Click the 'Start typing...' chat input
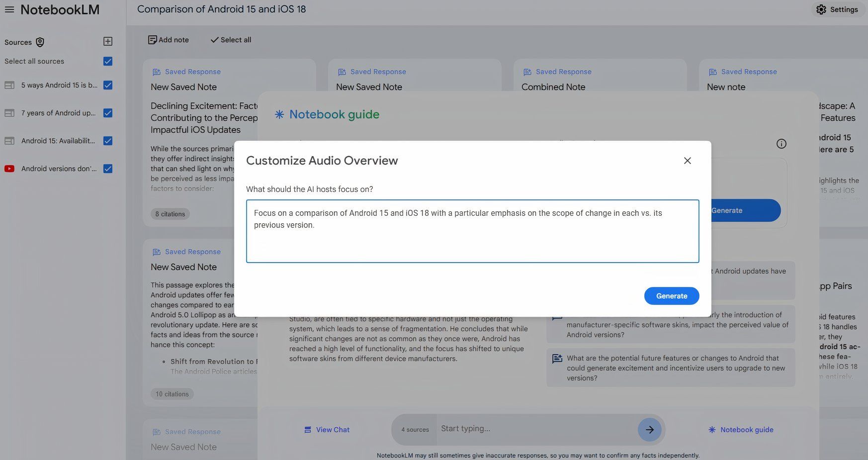This screenshot has height=460, width=868. 537,429
